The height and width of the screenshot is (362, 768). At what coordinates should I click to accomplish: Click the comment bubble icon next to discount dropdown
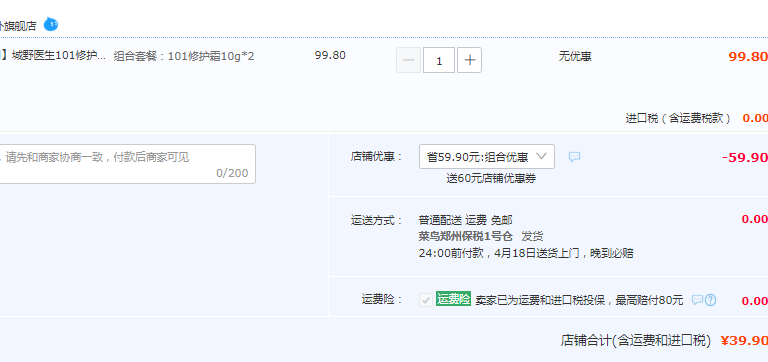(x=575, y=157)
